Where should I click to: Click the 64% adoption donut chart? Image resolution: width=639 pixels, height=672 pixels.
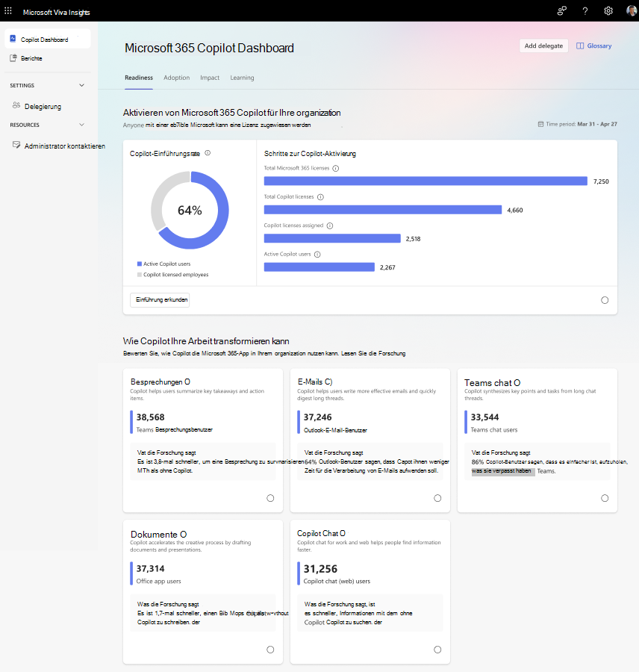pyautogui.click(x=190, y=211)
